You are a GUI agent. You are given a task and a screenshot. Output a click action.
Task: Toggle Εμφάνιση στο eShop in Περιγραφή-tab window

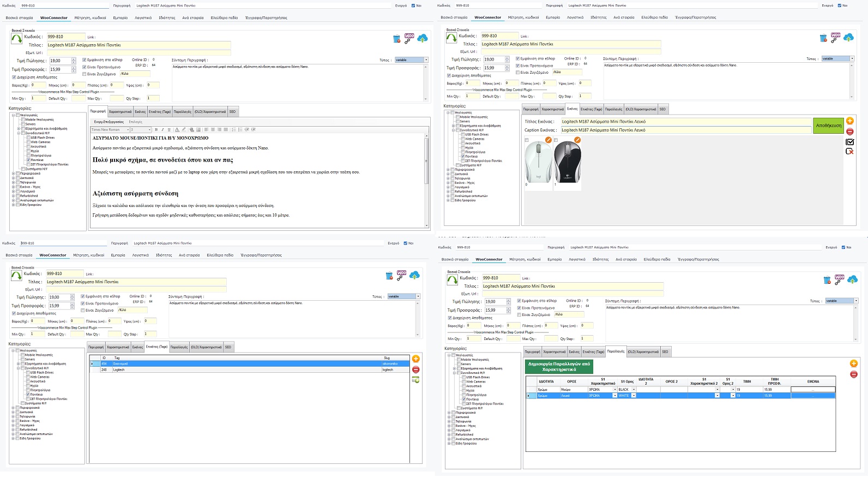(x=84, y=60)
